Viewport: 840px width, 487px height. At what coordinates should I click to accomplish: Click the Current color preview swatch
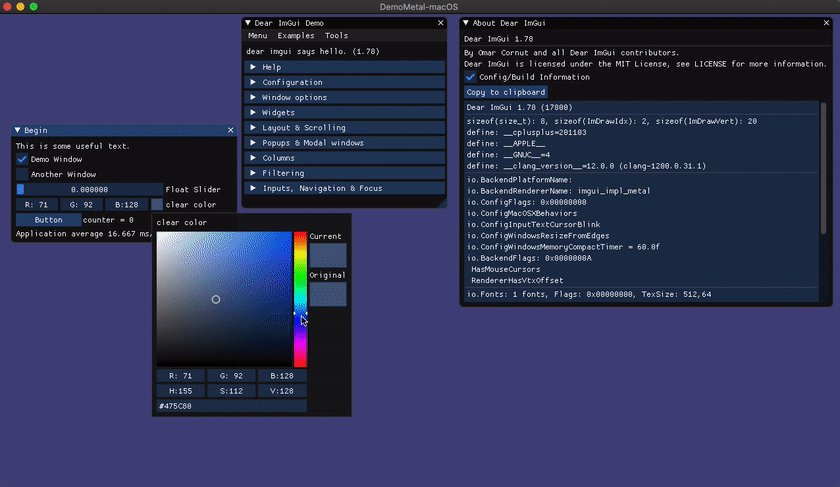pos(328,255)
